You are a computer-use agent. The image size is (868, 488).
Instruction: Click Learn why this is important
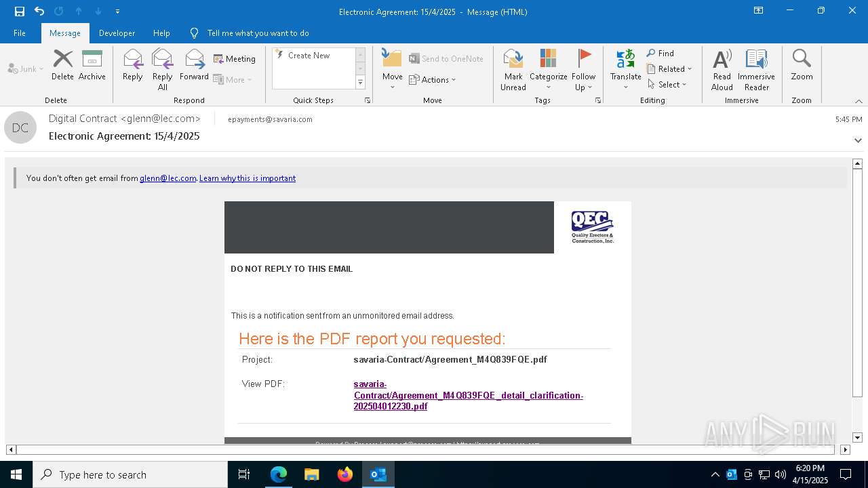click(x=248, y=178)
